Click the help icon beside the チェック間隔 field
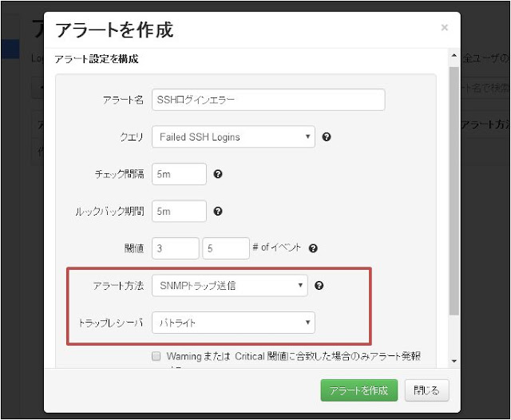Screen dimensions: 511x420 point(218,174)
